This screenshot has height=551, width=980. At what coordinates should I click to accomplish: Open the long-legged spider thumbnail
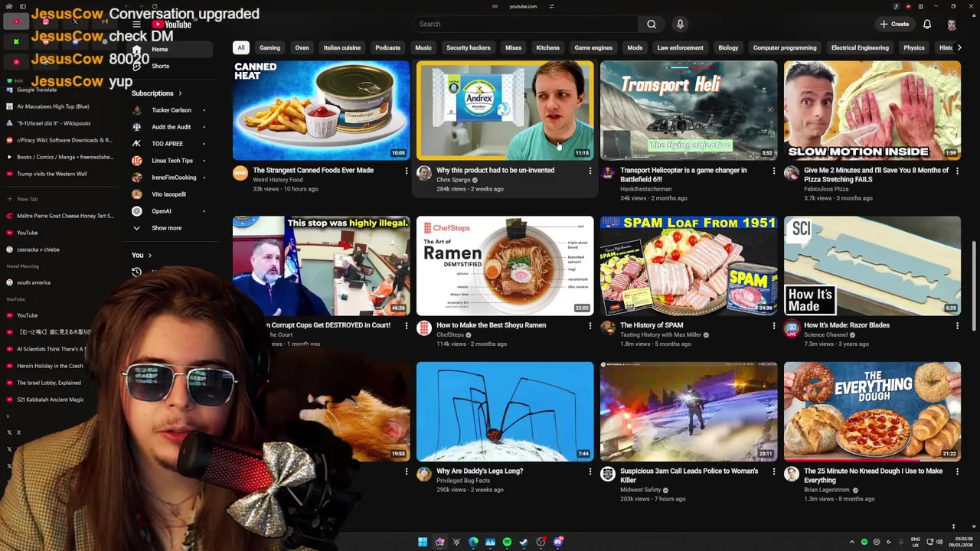click(505, 411)
